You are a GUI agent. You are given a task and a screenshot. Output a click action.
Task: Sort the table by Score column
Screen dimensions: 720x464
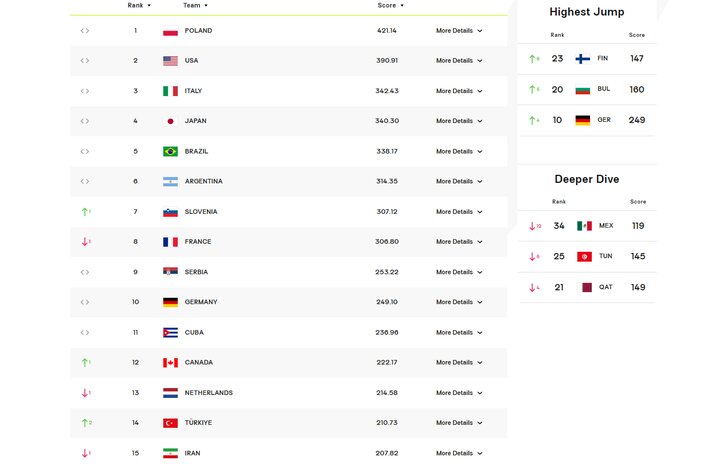[390, 6]
